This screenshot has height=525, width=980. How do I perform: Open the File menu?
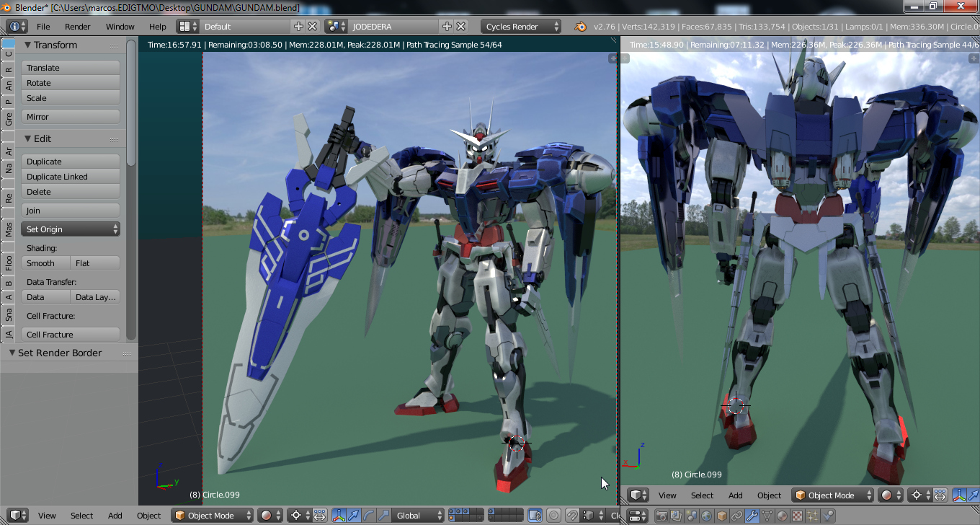click(x=43, y=27)
